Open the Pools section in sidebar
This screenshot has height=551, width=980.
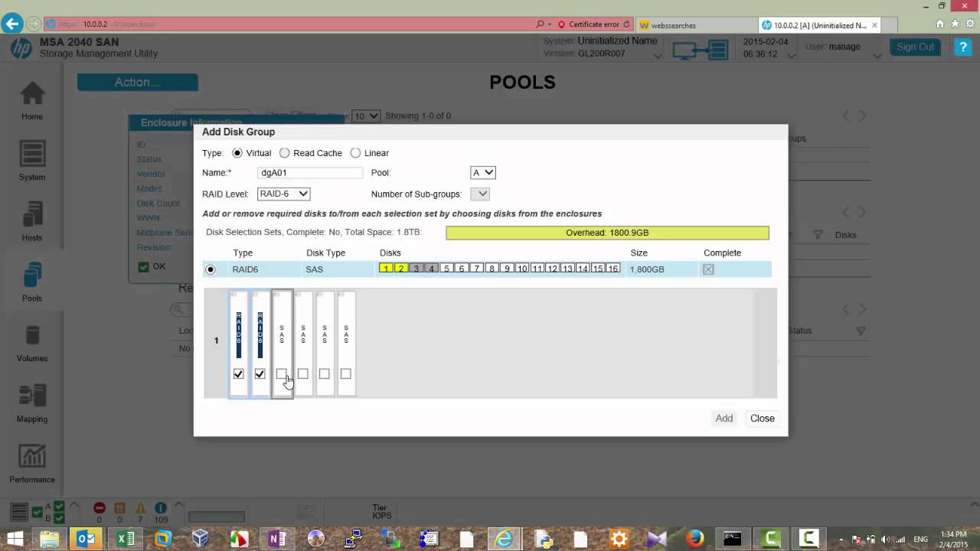pyautogui.click(x=32, y=282)
